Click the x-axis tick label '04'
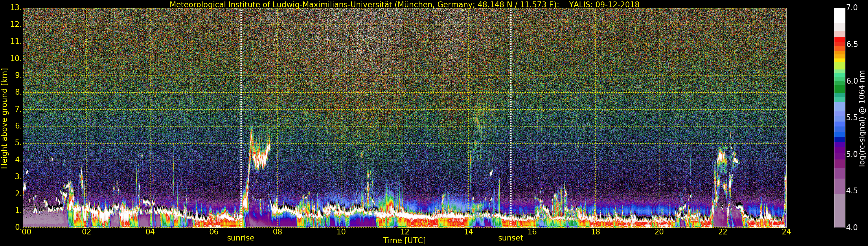 150,232
